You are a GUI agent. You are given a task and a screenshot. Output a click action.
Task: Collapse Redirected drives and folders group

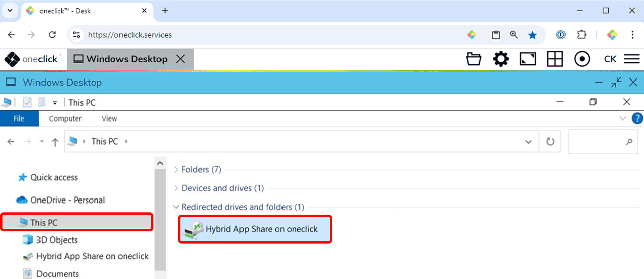coord(176,207)
